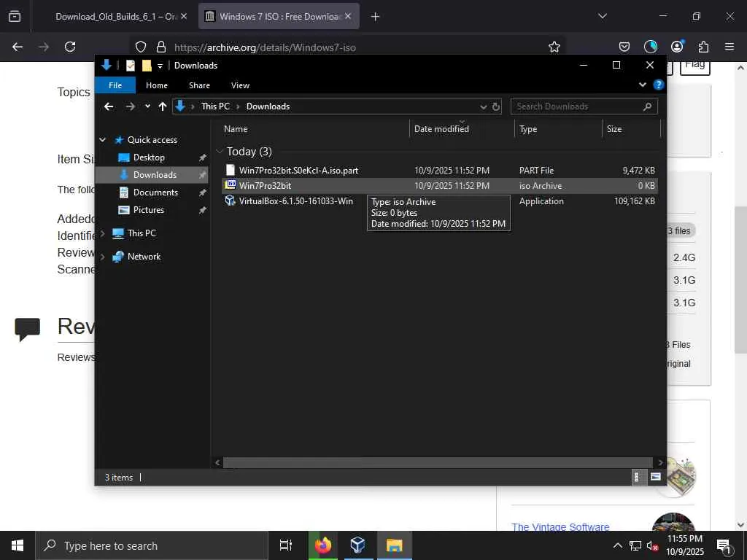Go back in File Explorer
This screenshot has width=747, height=560.
click(109, 106)
